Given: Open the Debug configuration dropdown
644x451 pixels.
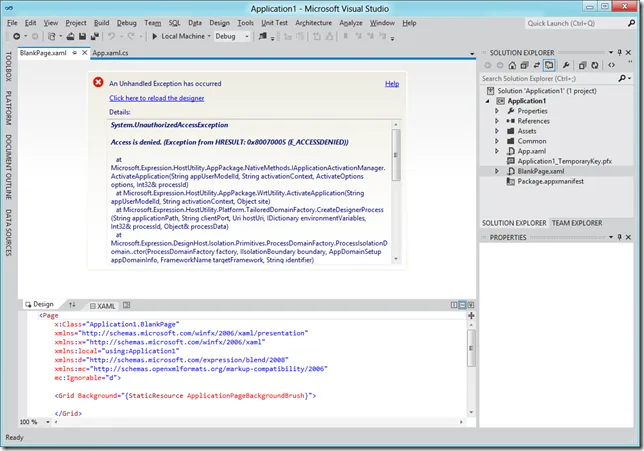Looking at the screenshot, I should tap(233, 36).
